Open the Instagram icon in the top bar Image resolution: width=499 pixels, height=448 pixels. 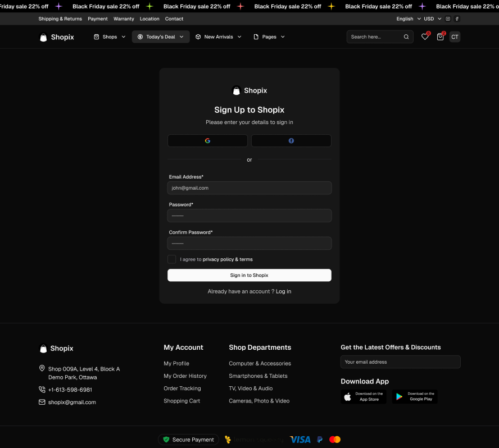(x=448, y=19)
